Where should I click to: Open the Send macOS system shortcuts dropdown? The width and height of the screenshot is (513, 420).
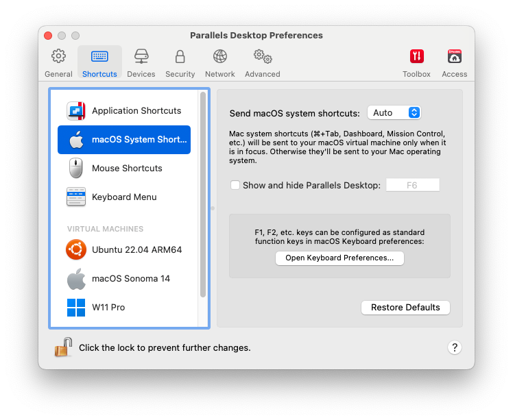click(x=394, y=113)
